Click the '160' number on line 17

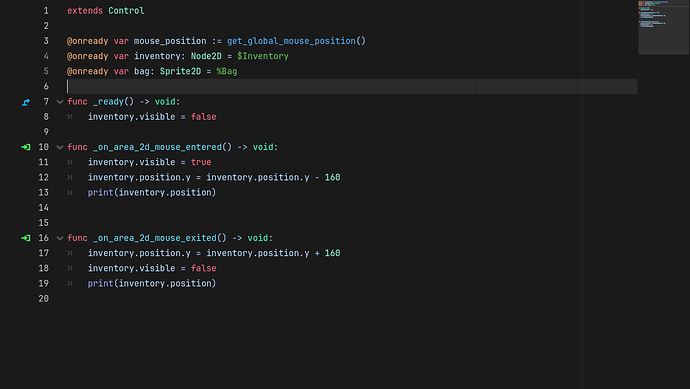pos(332,253)
